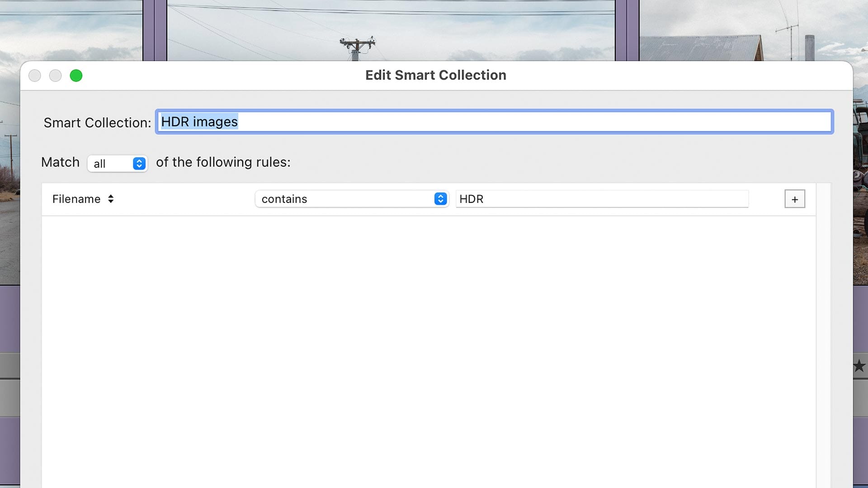The width and height of the screenshot is (868, 488).
Task: Click blue arrows on contains dropdown
Action: point(440,199)
